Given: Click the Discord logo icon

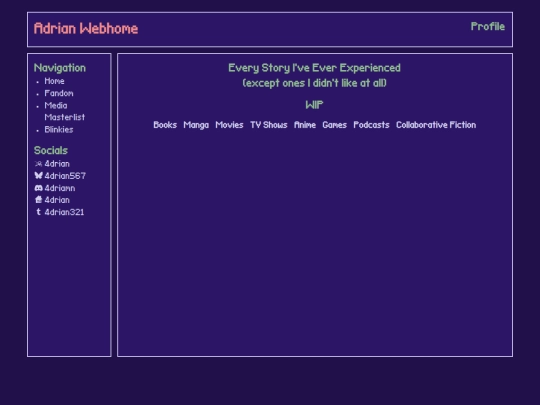Looking at the screenshot, I should point(38,188).
